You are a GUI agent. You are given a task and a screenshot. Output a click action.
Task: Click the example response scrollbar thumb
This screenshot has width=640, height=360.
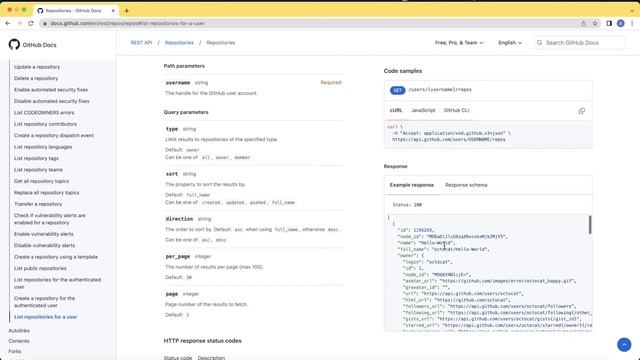coord(590,224)
